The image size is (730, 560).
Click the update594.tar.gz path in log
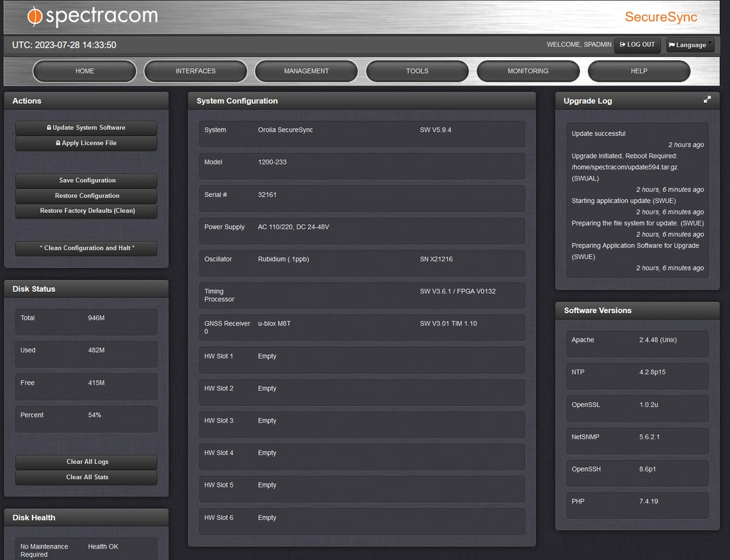(624, 167)
